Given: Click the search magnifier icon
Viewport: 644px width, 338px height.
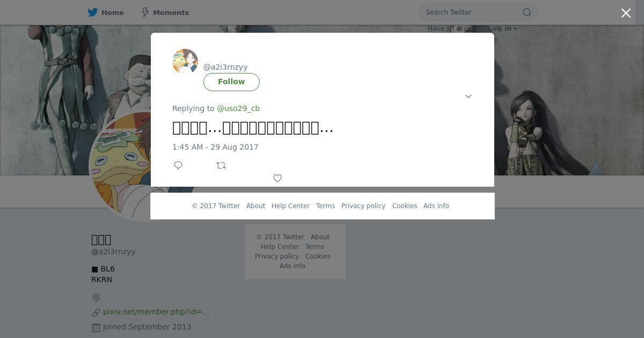Looking at the screenshot, I should pos(527,12).
